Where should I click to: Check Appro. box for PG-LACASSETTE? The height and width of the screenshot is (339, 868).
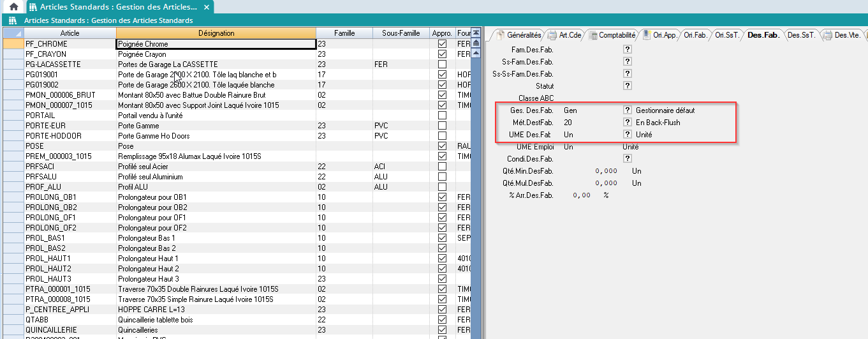point(442,64)
